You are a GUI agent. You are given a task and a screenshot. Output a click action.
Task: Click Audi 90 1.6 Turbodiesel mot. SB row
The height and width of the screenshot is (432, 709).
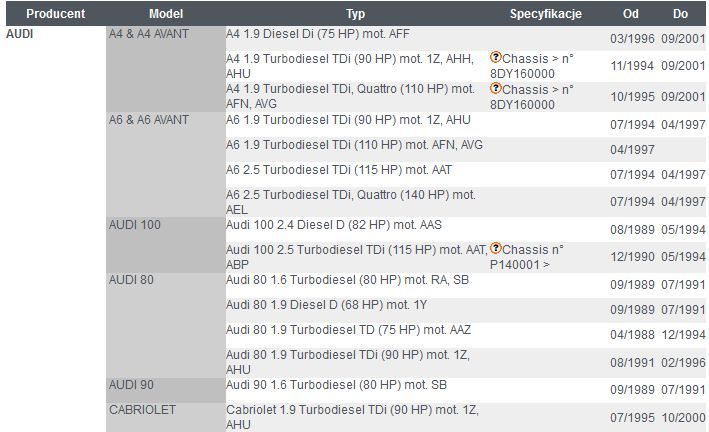(x=466, y=390)
